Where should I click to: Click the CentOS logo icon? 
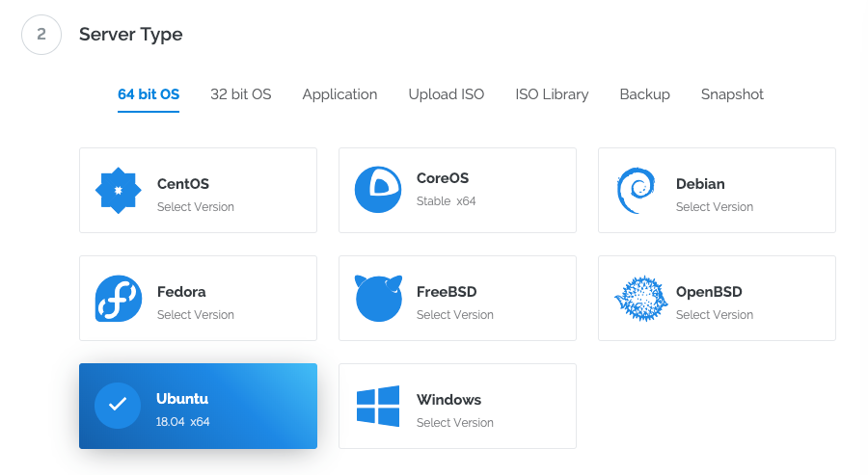pos(119,191)
